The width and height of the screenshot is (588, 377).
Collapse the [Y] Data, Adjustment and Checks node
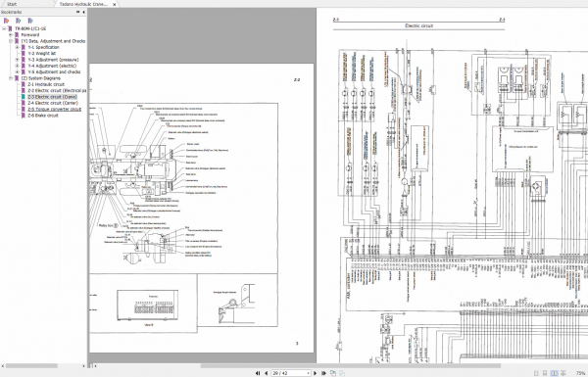(11, 41)
